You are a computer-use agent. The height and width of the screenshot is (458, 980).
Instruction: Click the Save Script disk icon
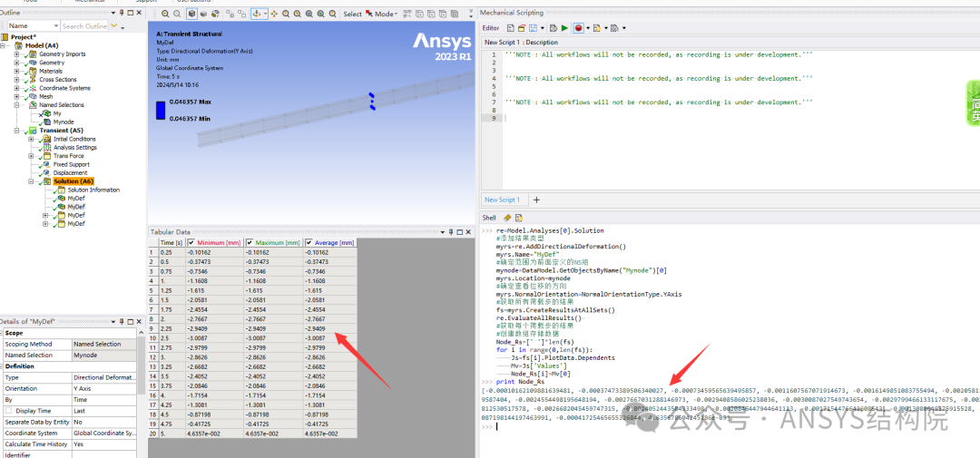(x=534, y=28)
